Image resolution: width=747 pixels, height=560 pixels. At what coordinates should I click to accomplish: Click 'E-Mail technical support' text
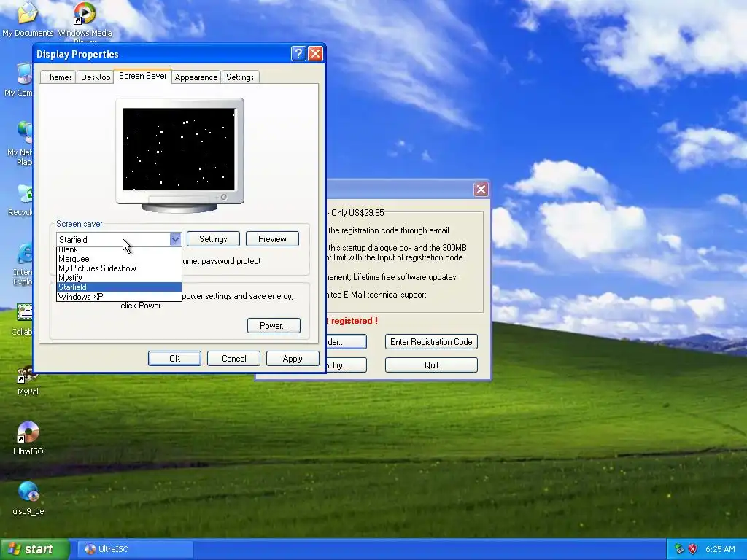coord(384,295)
